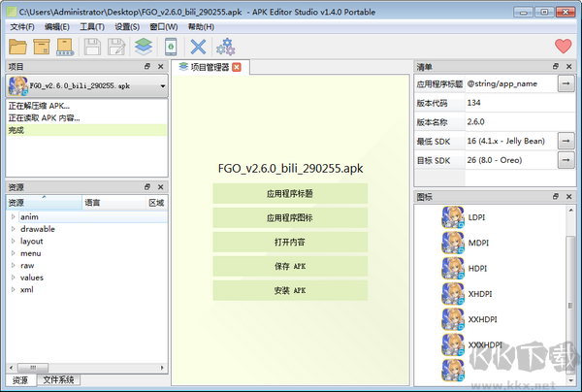Click the floppy disk save icon
Viewport: 582px width, 392px height.
point(92,47)
